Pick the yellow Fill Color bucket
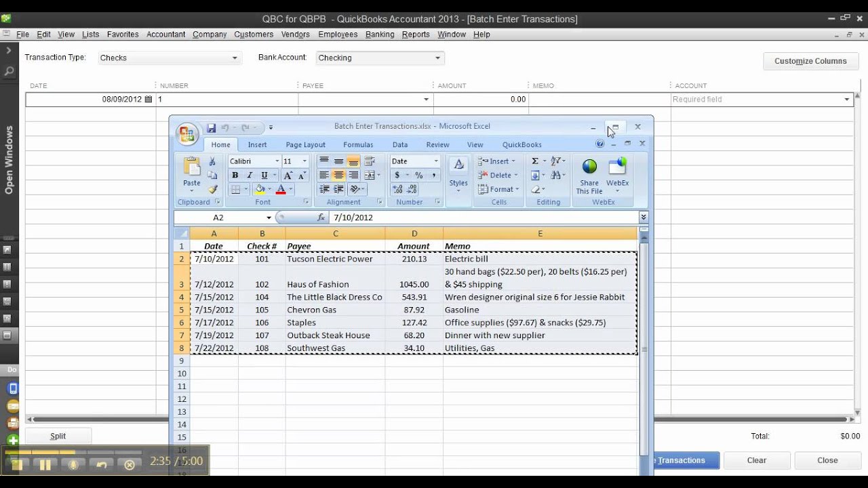This screenshot has height=488, width=868. (260, 190)
